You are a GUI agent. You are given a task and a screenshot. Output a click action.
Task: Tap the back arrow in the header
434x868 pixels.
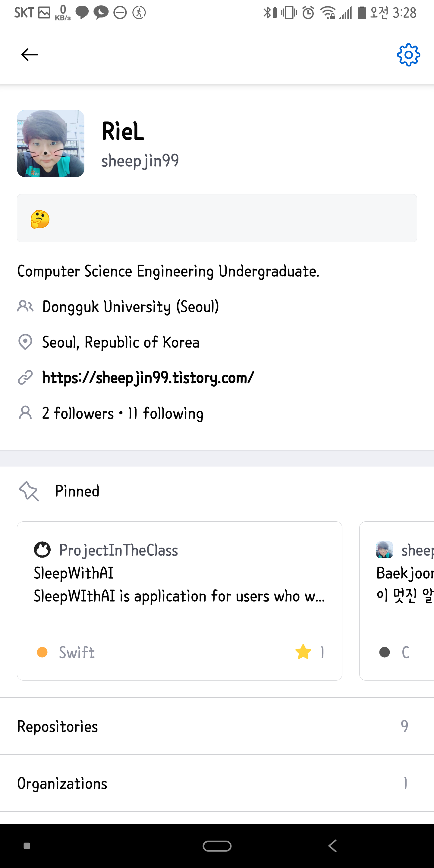point(30,55)
